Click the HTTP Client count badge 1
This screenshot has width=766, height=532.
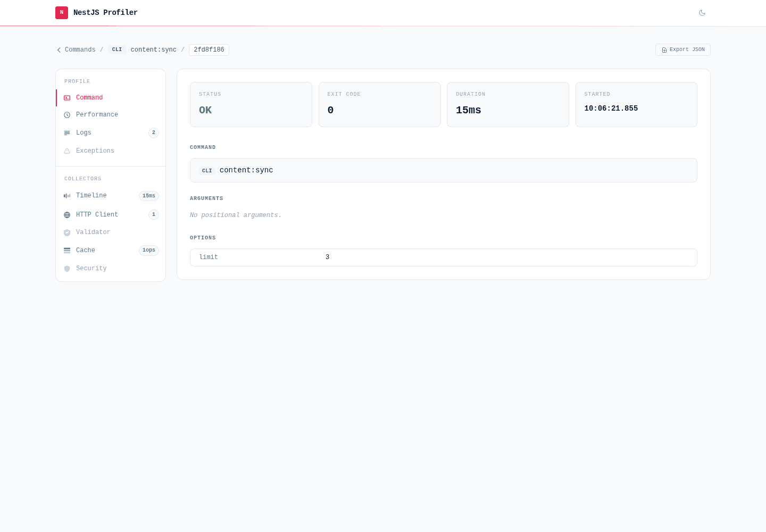154,215
